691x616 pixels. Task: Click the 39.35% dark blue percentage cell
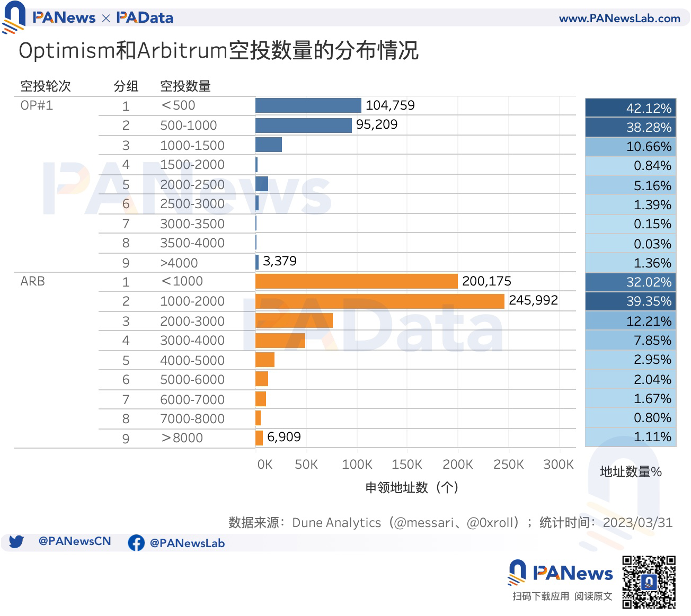(x=630, y=300)
